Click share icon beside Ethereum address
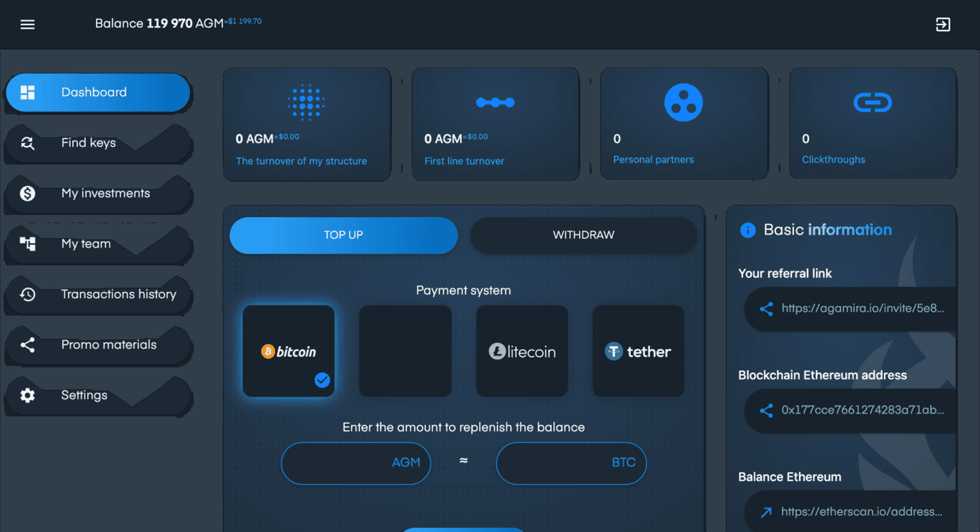 click(x=766, y=411)
